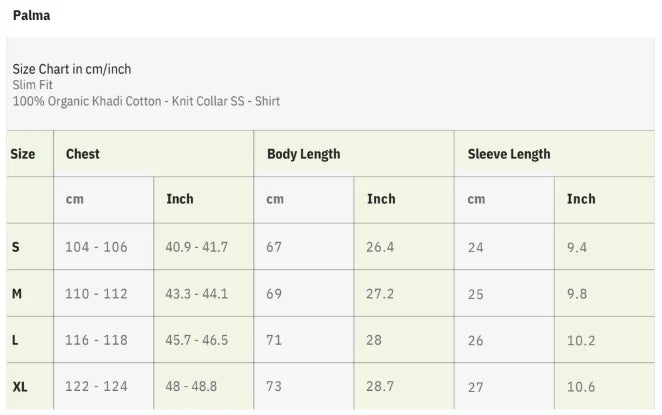The height and width of the screenshot is (415, 662).
Task: Select the 27 sleeve length cm cell
Action: coord(475,386)
